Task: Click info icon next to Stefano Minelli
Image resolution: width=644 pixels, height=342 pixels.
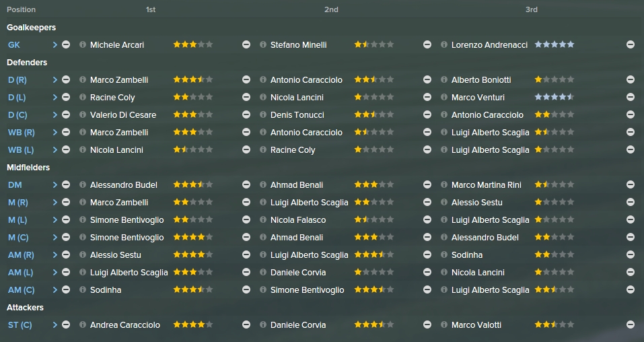Action: point(263,44)
